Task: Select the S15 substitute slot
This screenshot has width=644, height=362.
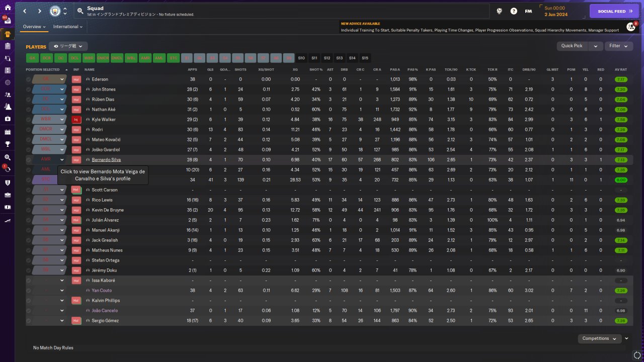Action: point(365,58)
